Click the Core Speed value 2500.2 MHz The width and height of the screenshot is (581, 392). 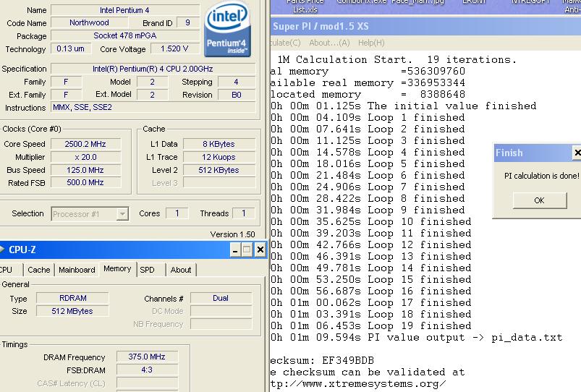(85, 144)
